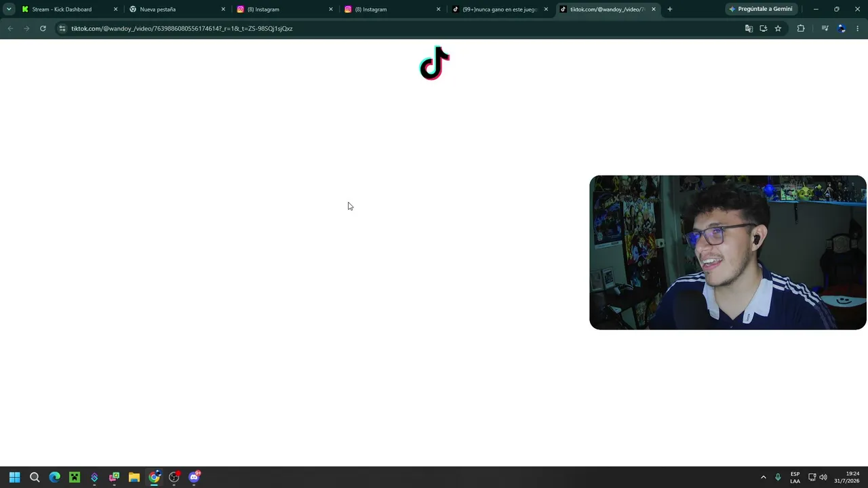This screenshot has width=868, height=488.
Task: Open a new browser tab
Action: (670, 9)
